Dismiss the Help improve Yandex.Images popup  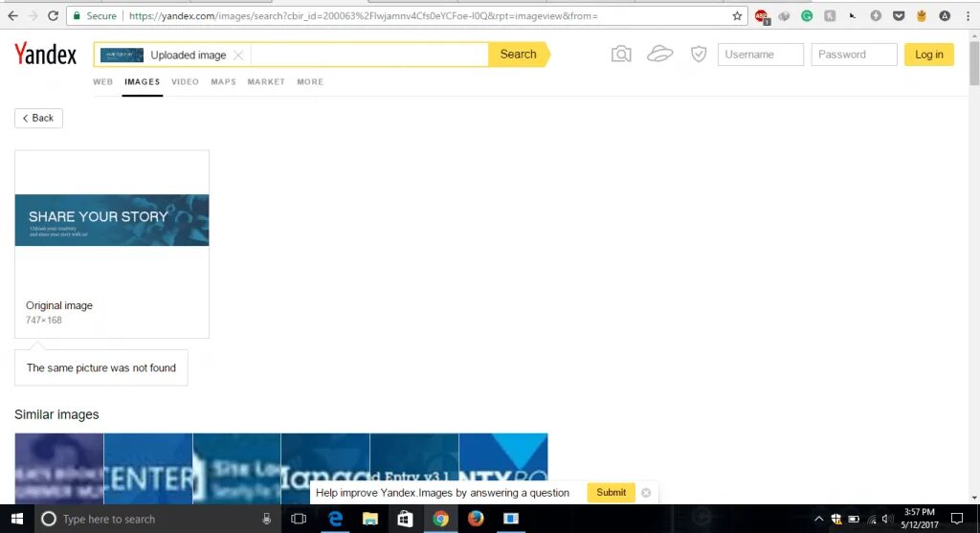646,493
